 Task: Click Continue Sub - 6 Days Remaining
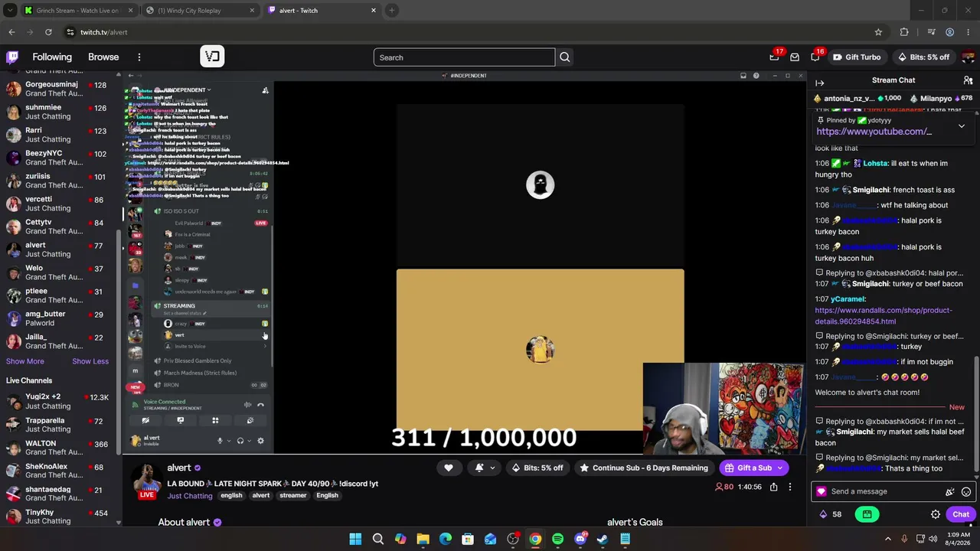(645, 468)
